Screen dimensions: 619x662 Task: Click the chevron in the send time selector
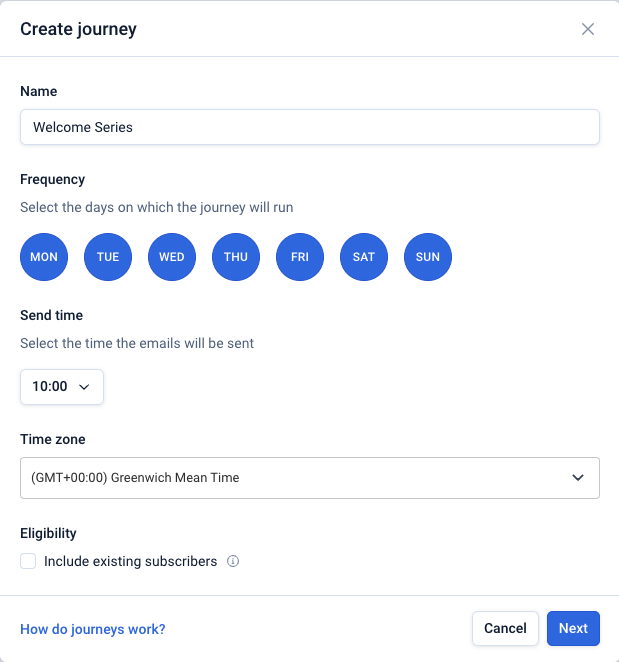click(84, 387)
